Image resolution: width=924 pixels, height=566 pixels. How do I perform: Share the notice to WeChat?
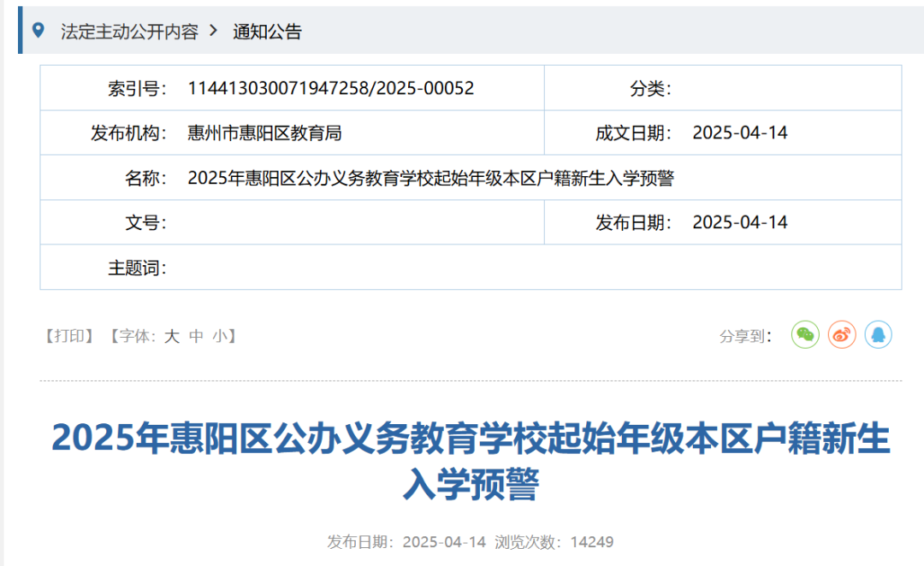(805, 335)
